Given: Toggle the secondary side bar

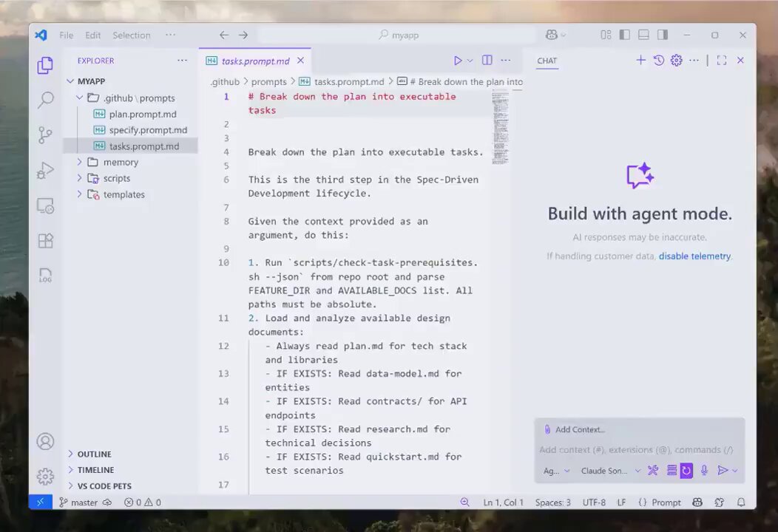Looking at the screenshot, I should coord(663,35).
